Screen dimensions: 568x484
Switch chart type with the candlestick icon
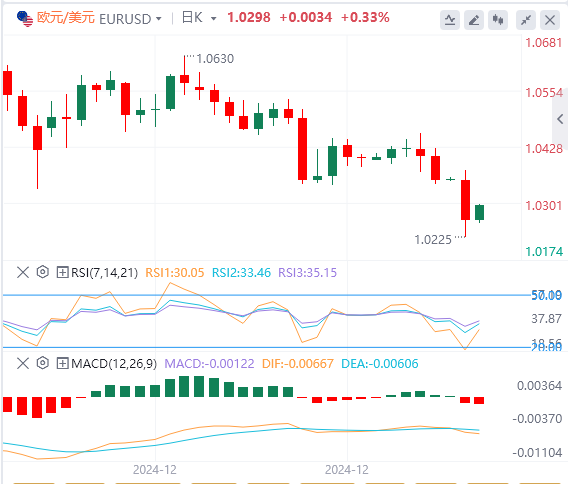498,20
